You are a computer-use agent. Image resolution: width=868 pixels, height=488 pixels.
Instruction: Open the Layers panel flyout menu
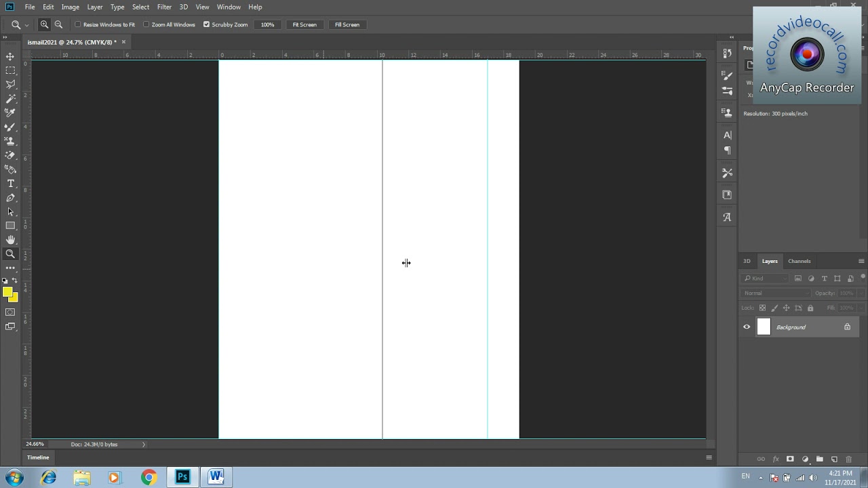861,261
